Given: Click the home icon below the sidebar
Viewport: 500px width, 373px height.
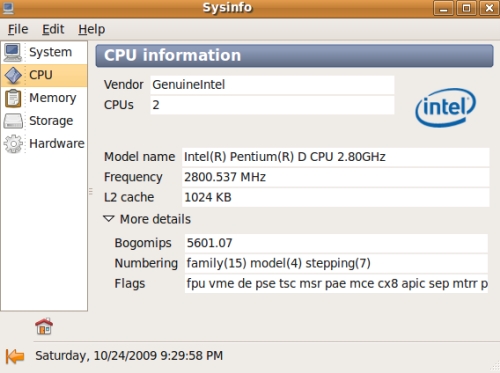Looking at the screenshot, I should 44,326.
